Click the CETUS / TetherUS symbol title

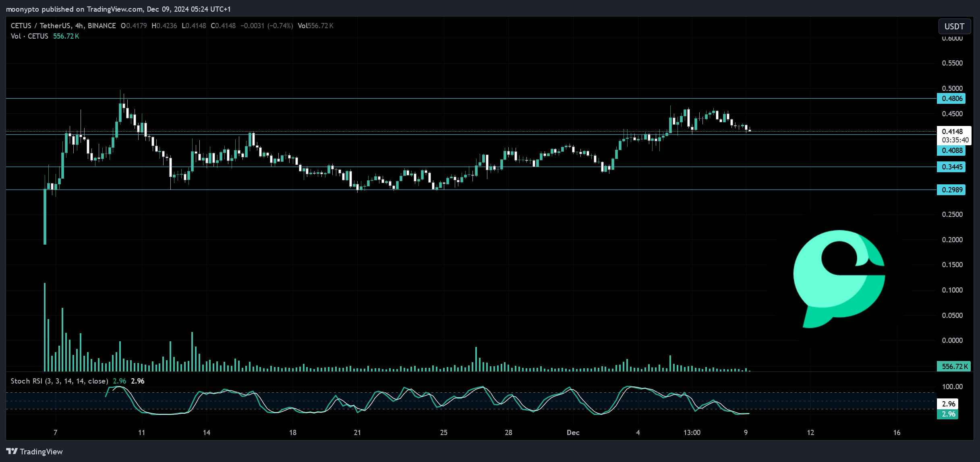click(63, 26)
